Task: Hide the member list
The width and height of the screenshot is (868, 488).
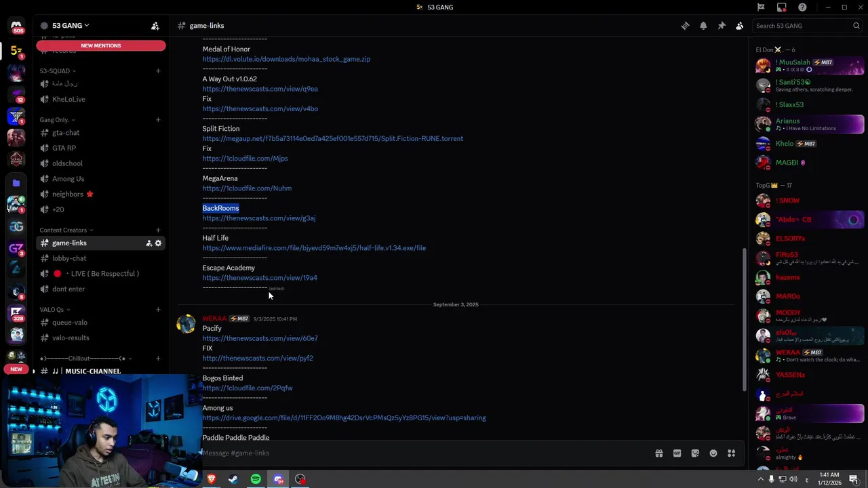Action: (740, 26)
